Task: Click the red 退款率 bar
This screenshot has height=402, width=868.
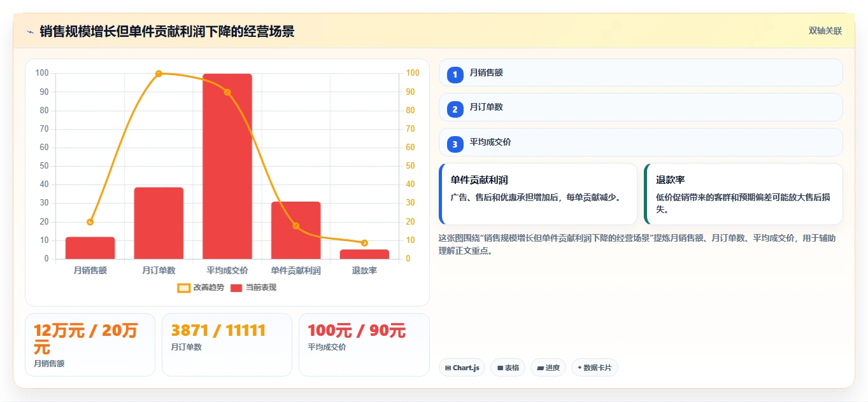Action: click(x=364, y=254)
